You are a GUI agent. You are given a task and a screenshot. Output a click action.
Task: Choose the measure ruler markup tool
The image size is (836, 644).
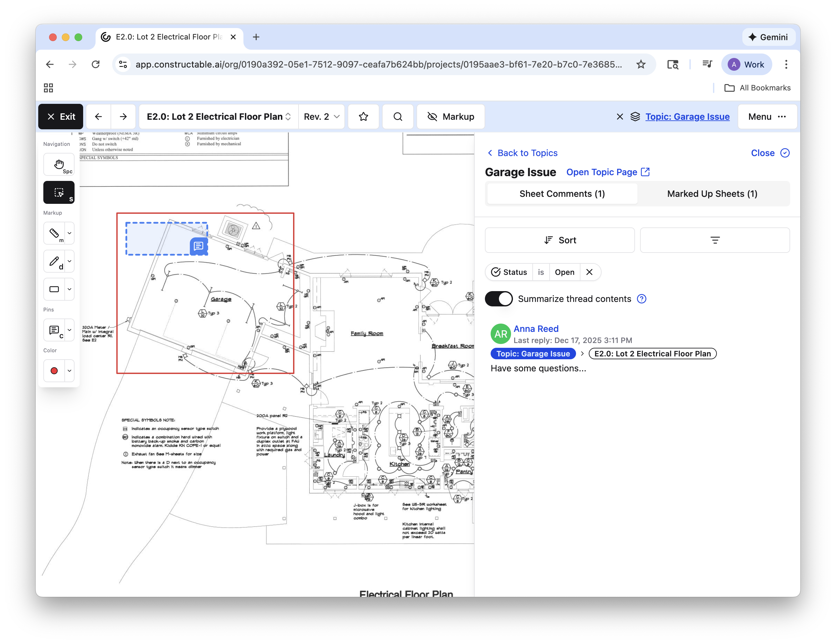[54, 233]
